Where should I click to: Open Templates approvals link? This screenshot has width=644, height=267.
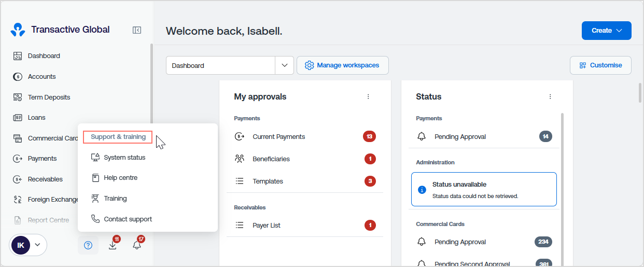click(268, 181)
